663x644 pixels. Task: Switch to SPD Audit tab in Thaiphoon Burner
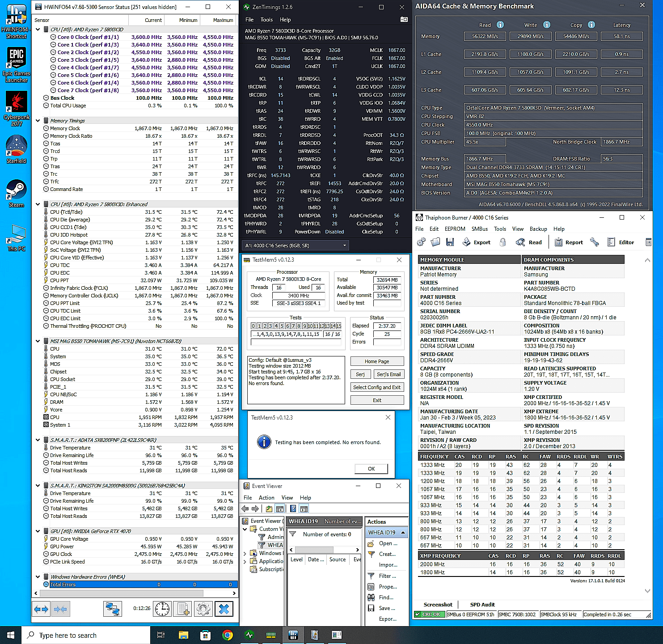coord(482,605)
